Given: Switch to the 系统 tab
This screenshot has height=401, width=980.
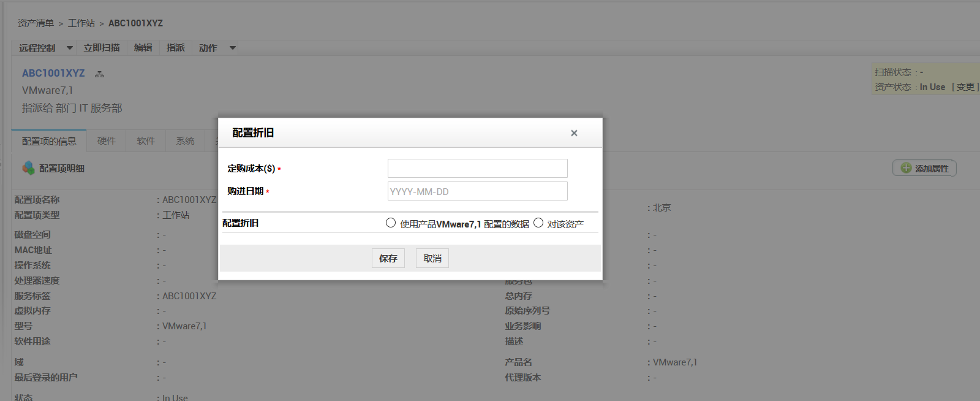Looking at the screenshot, I should [x=186, y=141].
